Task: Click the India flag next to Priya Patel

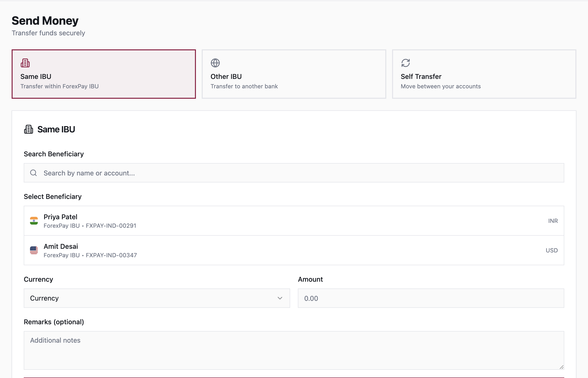Action: (x=34, y=221)
